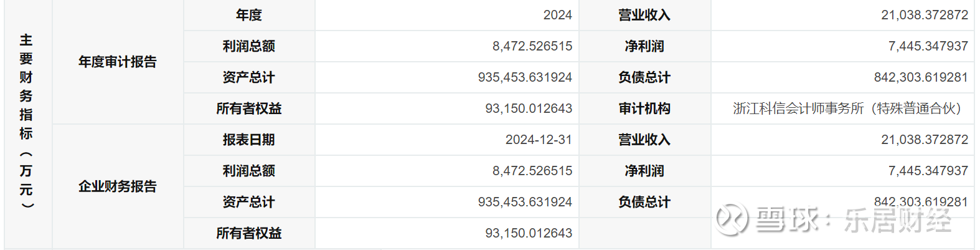Select the 年度审计报告 section cell
This screenshot has height=250, width=980.
118,62
